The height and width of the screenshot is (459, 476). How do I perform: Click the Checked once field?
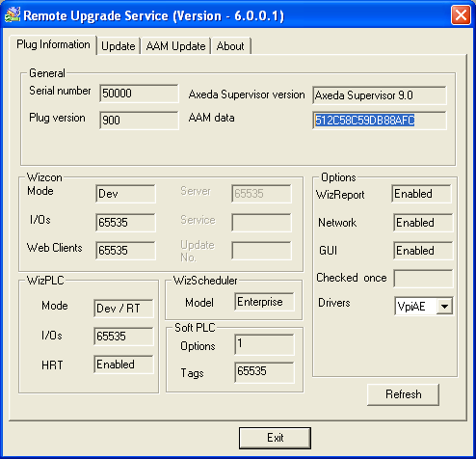(423, 279)
